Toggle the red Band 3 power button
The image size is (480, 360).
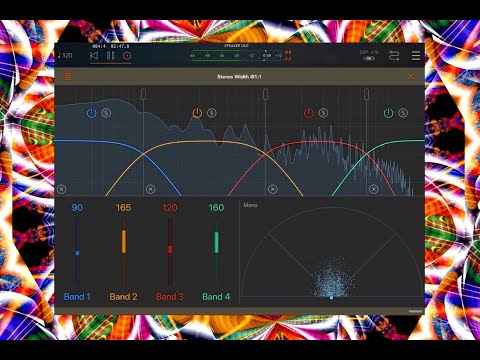[309, 113]
